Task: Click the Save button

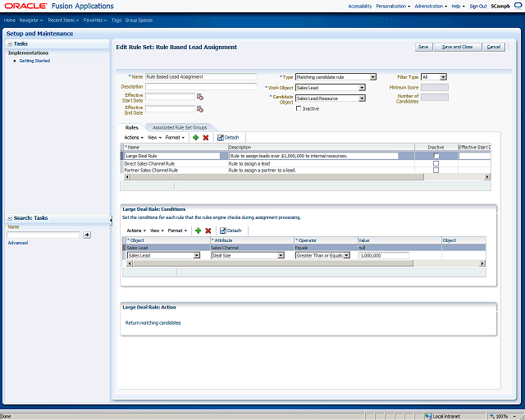Action: click(x=423, y=47)
